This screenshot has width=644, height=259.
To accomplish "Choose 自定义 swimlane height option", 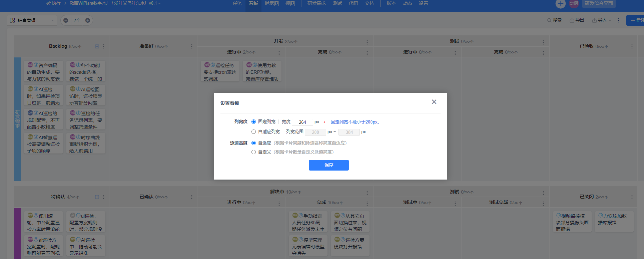I will tap(253, 152).
